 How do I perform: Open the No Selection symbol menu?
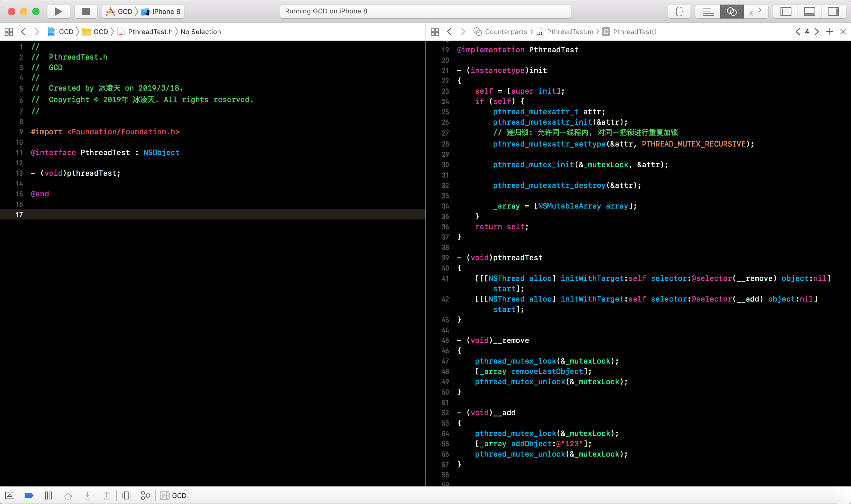[201, 32]
